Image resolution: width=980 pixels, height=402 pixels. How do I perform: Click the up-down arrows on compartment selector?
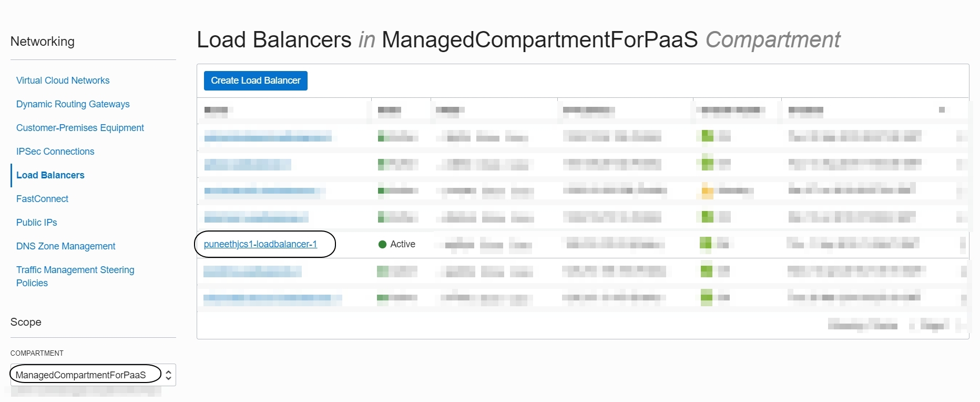168,375
